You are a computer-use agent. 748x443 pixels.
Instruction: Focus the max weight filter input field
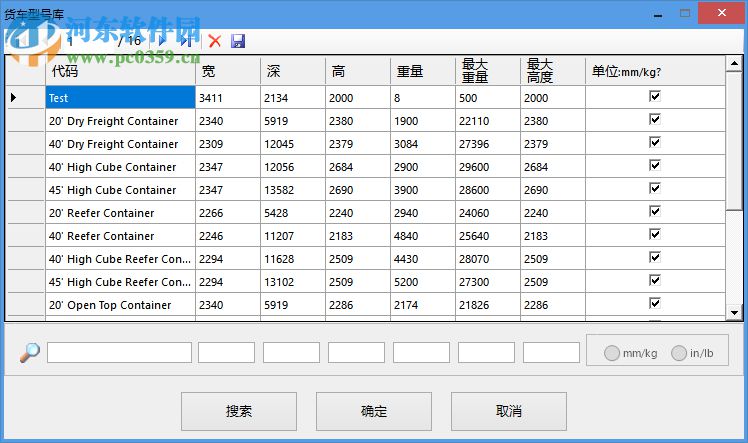coord(486,352)
